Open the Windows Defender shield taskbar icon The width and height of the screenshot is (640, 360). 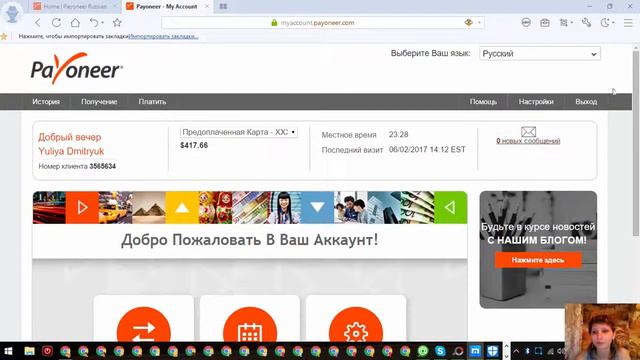point(493,351)
